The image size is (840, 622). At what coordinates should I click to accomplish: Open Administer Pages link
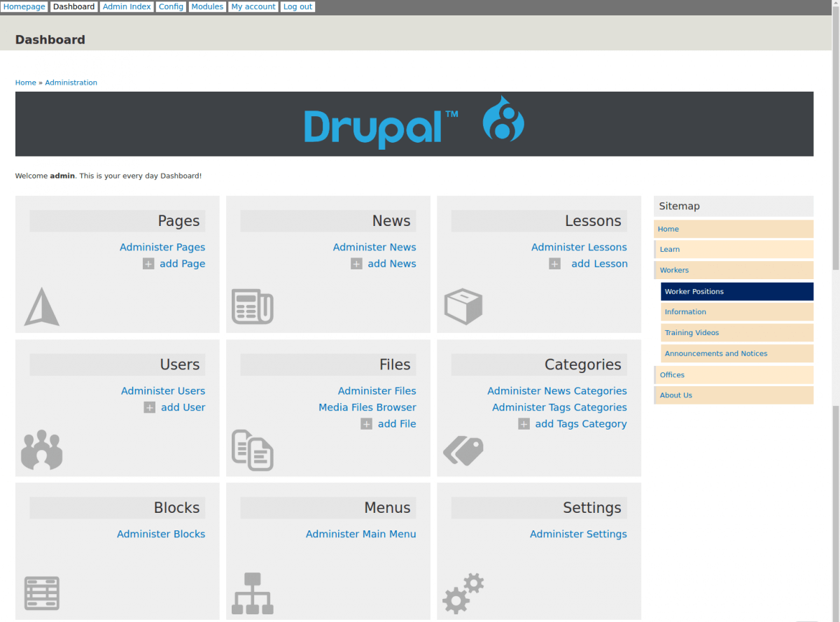click(162, 247)
